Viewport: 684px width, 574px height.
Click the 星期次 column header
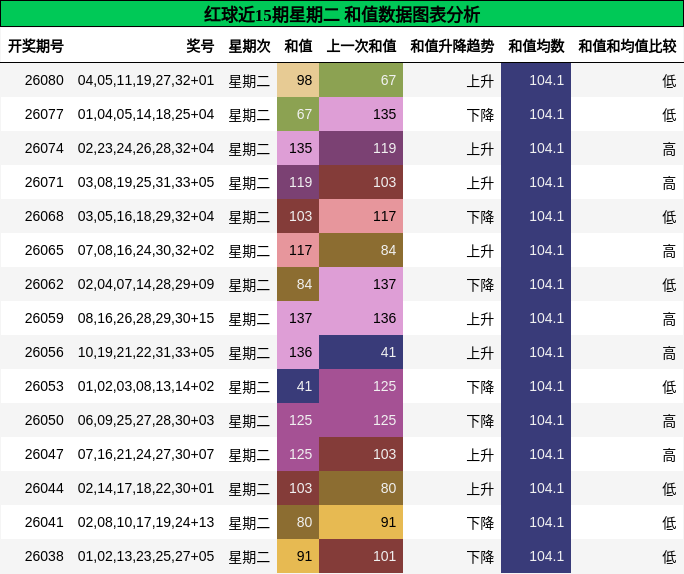click(x=250, y=46)
